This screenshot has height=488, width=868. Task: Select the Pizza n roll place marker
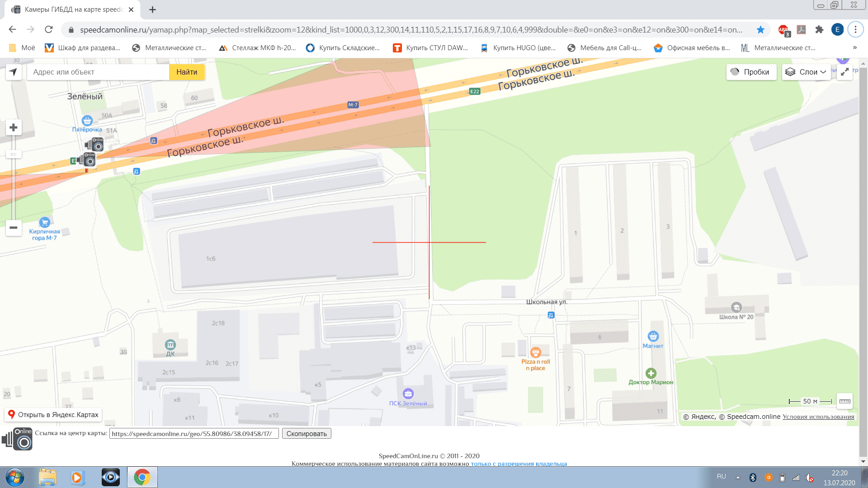[x=536, y=353]
